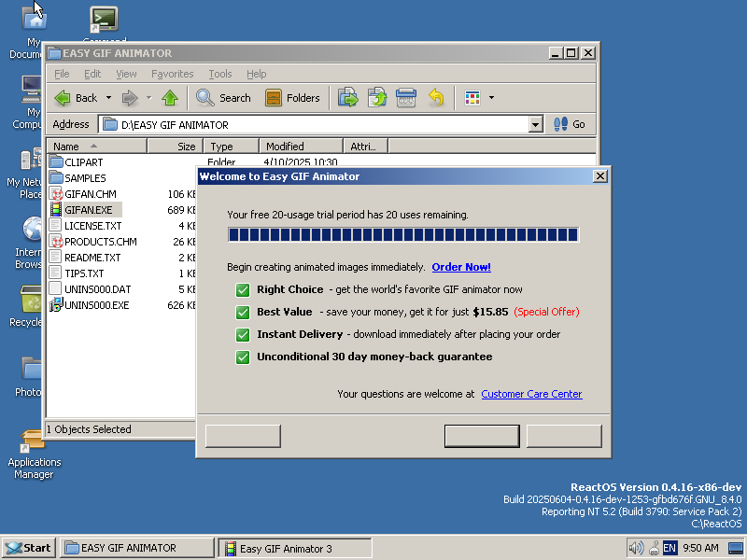Click the safely remove hardware tray icon
Viewport: 747px width, 560px height.
(655, 548)
